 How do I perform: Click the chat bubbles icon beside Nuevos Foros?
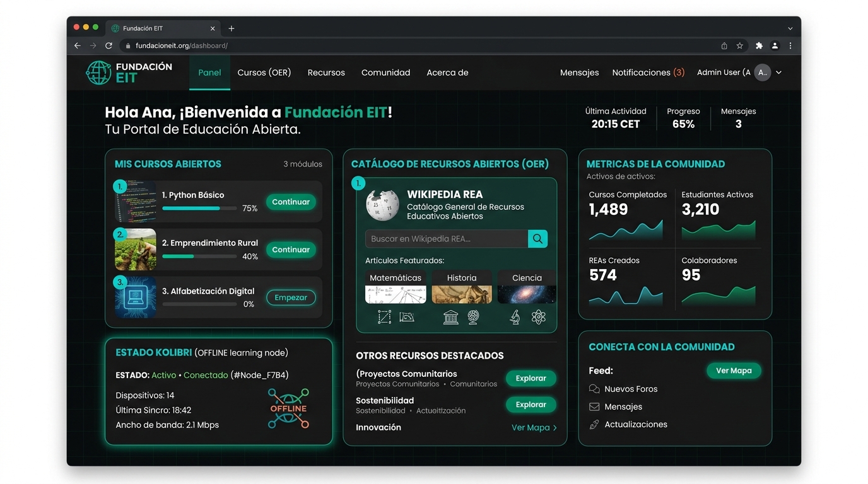pos(594,389)
